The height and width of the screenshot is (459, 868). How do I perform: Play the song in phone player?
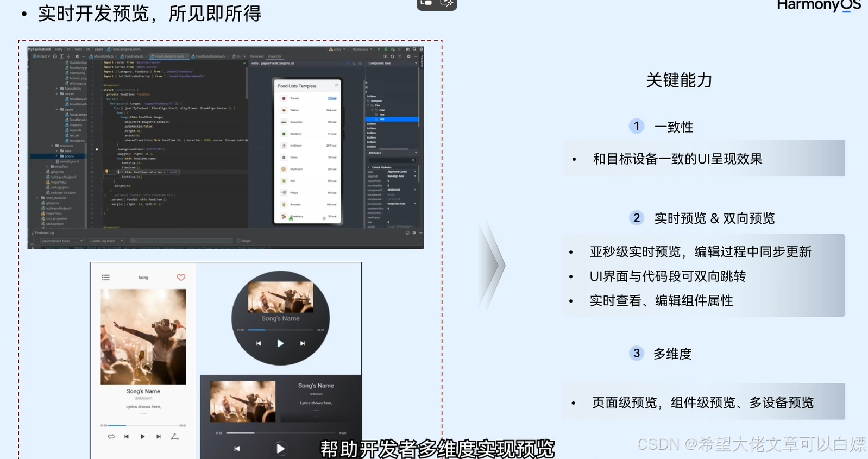(142, 436)
